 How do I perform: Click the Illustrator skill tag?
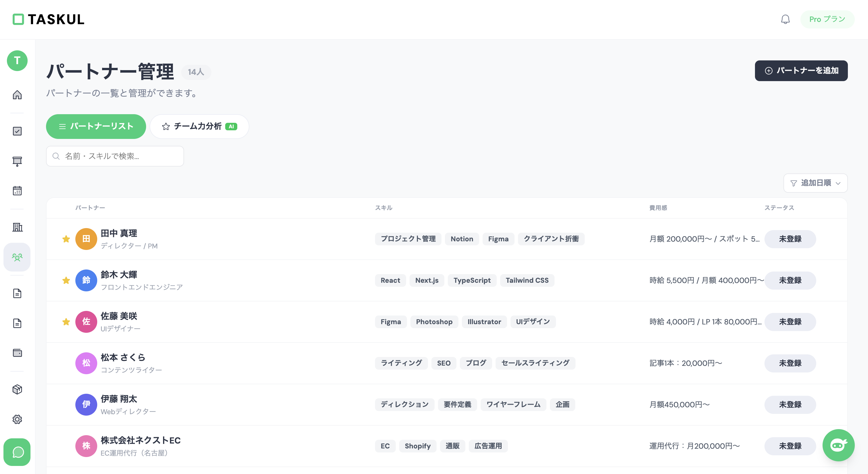[x=484, y=322]
